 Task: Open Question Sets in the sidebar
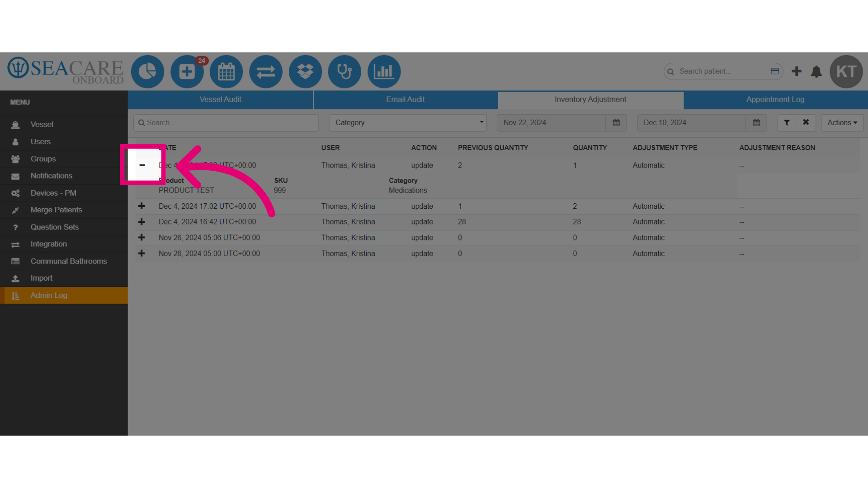coord(64,227)
